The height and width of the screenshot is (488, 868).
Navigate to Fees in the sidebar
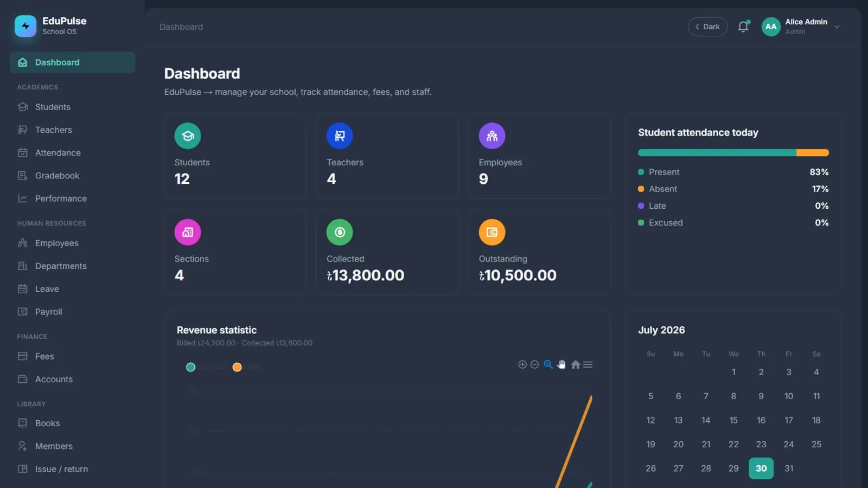pos(73,356)
